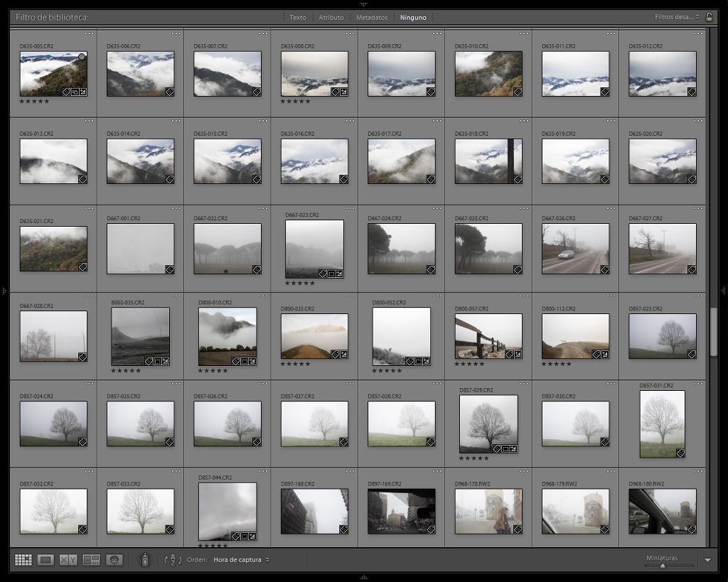728x582 pixels.
Task: Open People face view
Action: pos(114,560)
